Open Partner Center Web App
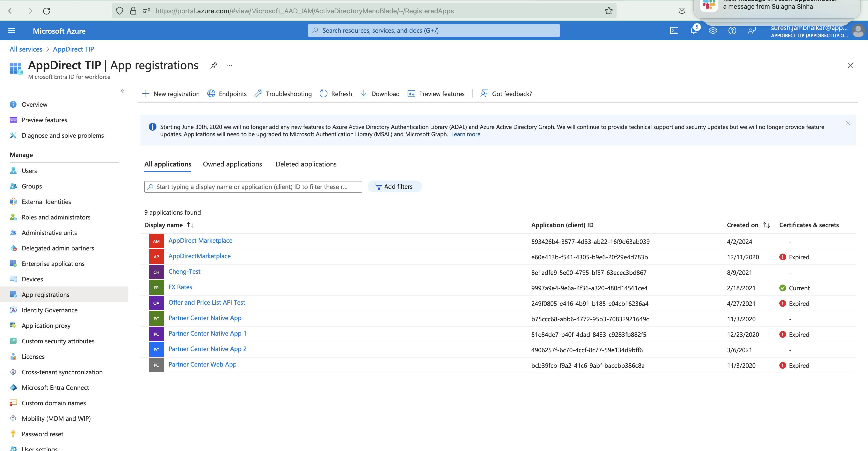The width and height of the screenshot is (868, 451). pyautogui.click(x=202, y=364)
